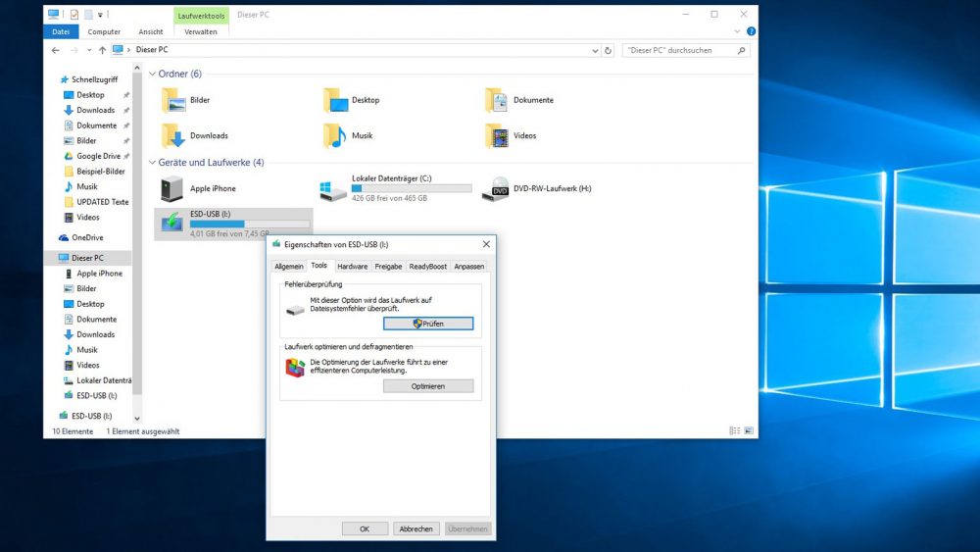Open quick access toolbar customize dropdown

[100, 15]
